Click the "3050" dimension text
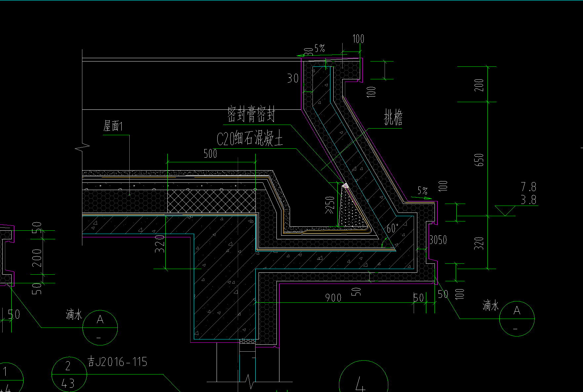583x392 pixels. click(x=438, y=240)
